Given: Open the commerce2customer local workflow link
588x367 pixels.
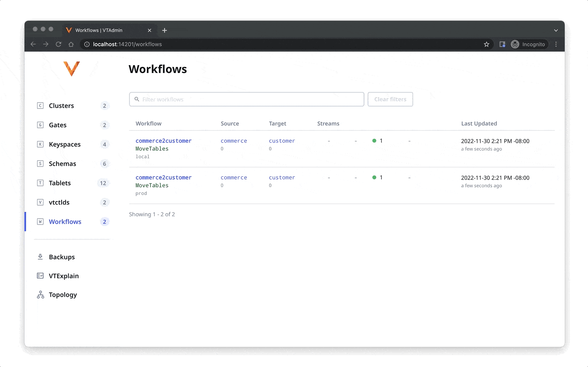Looking at the screenshot, I should 163,140.
